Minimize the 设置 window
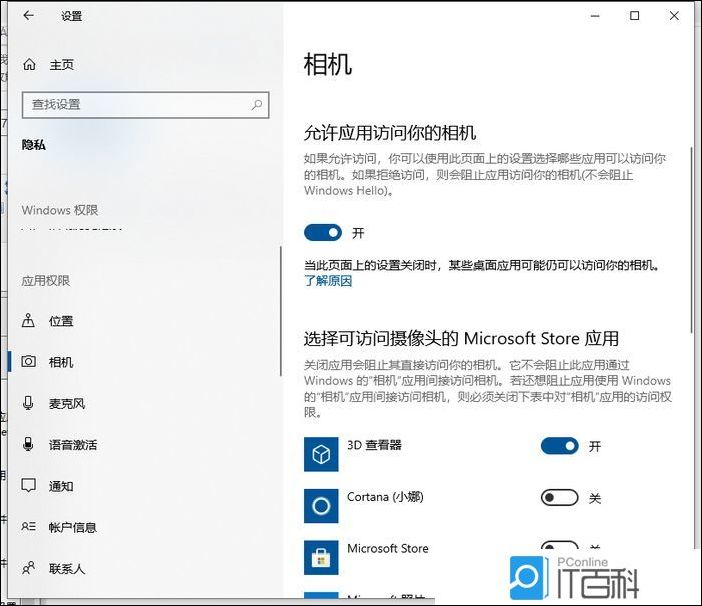702x606 pixels. click(595, 16)
